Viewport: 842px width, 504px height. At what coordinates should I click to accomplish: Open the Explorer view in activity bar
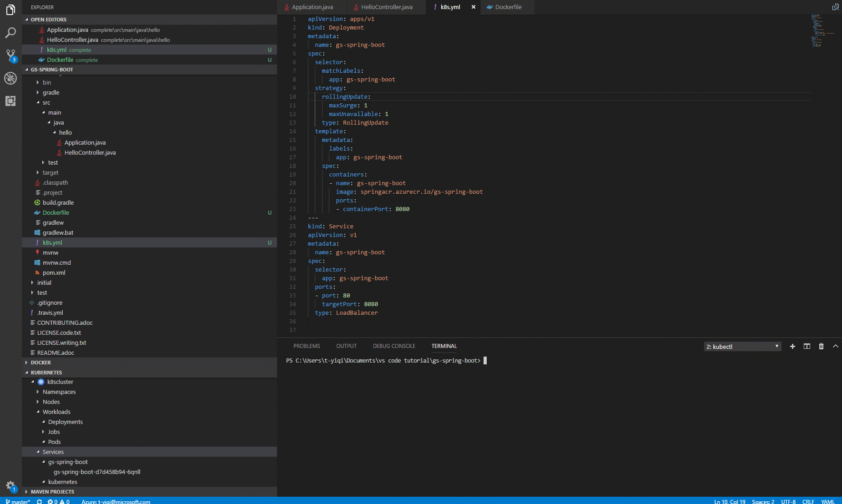pyautogui.click(x=10, y=10)
